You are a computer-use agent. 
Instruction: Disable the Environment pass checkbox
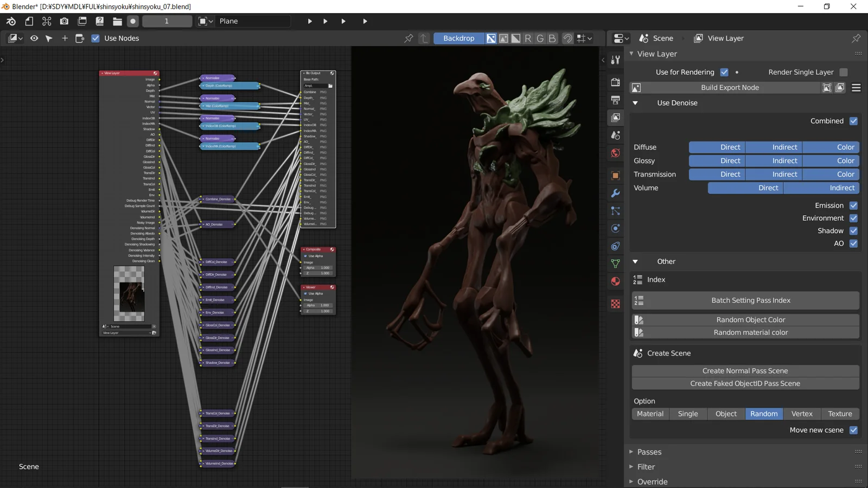[853, 218]
